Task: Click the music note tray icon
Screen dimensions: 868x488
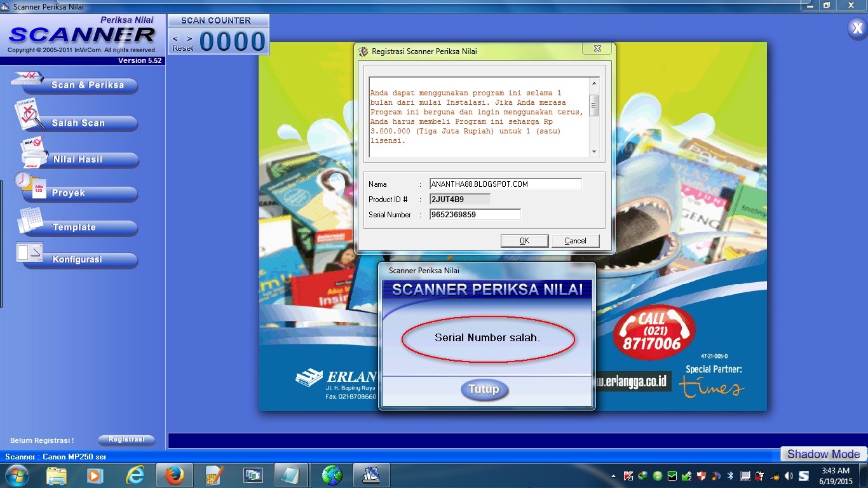Action: tap(716, 476)
